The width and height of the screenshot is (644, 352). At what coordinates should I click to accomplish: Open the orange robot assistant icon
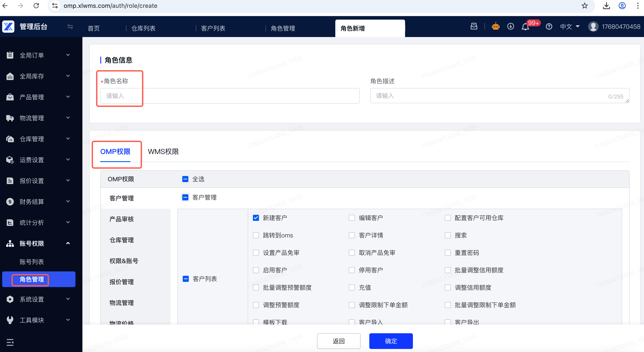(x=496, y=27)
